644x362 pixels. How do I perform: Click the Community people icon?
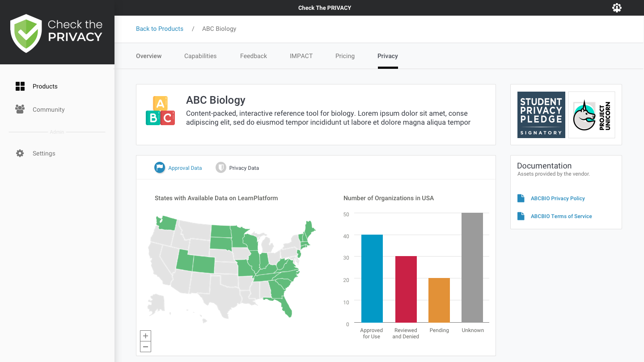point(20,109)
